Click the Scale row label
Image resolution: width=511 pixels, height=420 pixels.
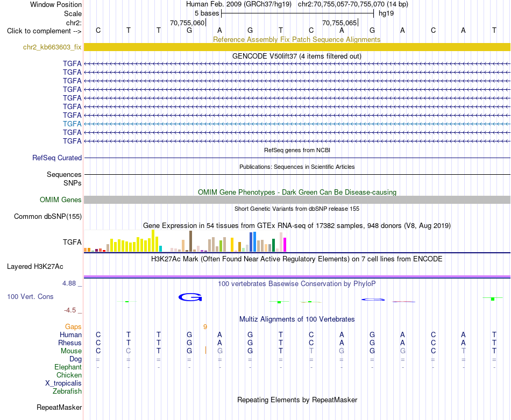(73, 13)
